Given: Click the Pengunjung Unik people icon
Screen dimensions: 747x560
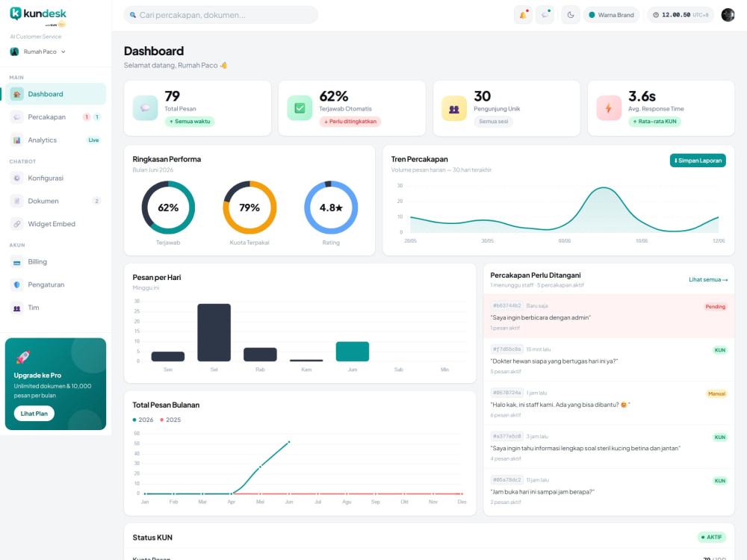Looking at the screenshot, I should click(x=454, y=108).
